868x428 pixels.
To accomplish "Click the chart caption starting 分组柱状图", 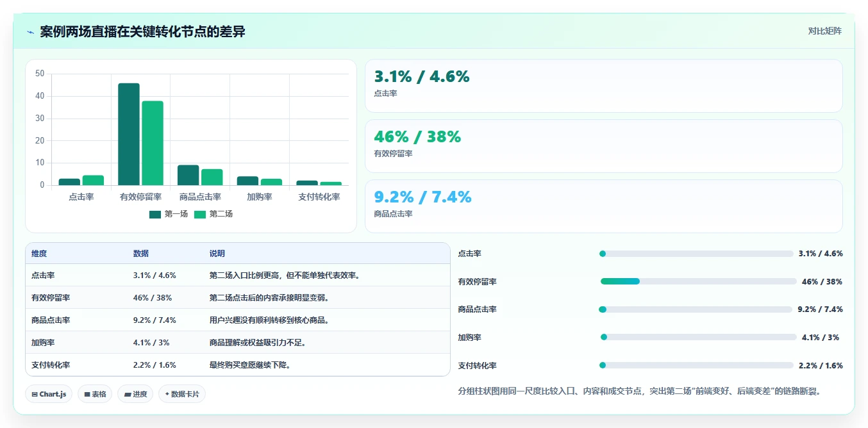I will pyautogui.click(x=640, y=391).
